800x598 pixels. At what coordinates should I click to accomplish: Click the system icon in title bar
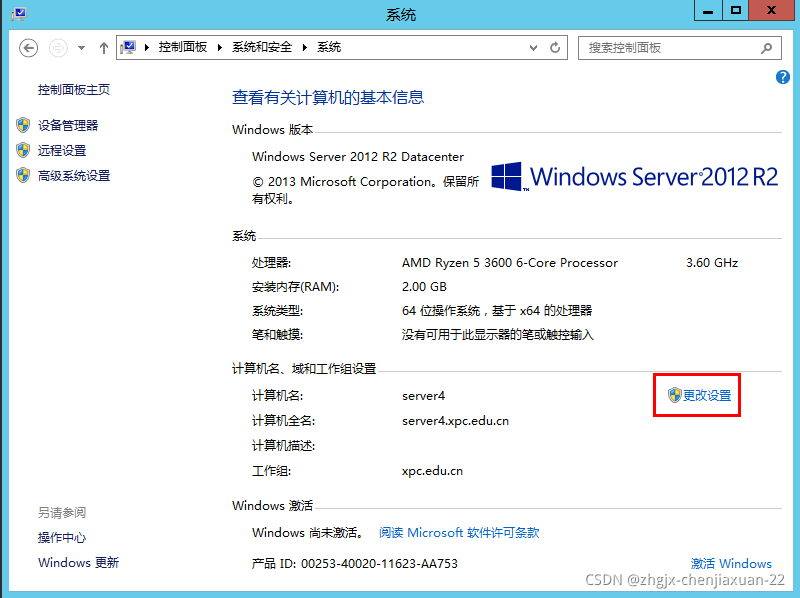pos(19,14)
